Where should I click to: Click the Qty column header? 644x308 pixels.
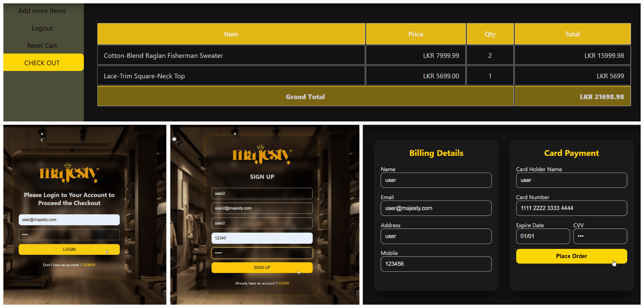[x=490, y=34]
